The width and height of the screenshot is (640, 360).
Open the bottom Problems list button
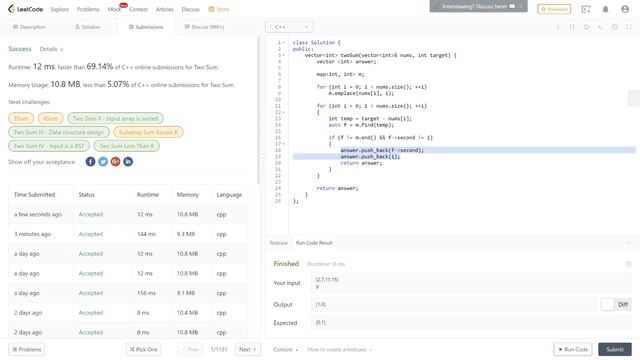click(27, 349)
